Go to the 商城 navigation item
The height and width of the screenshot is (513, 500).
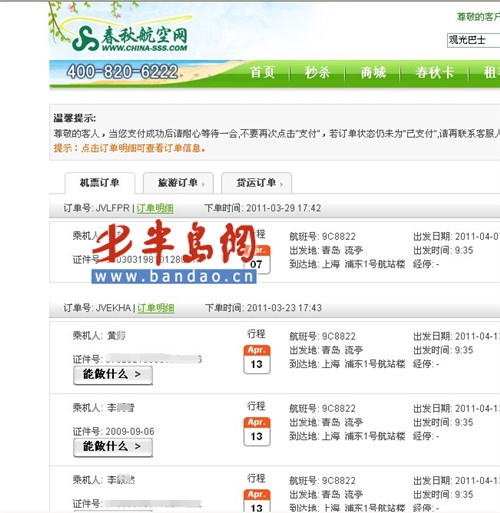coord(373,72)
